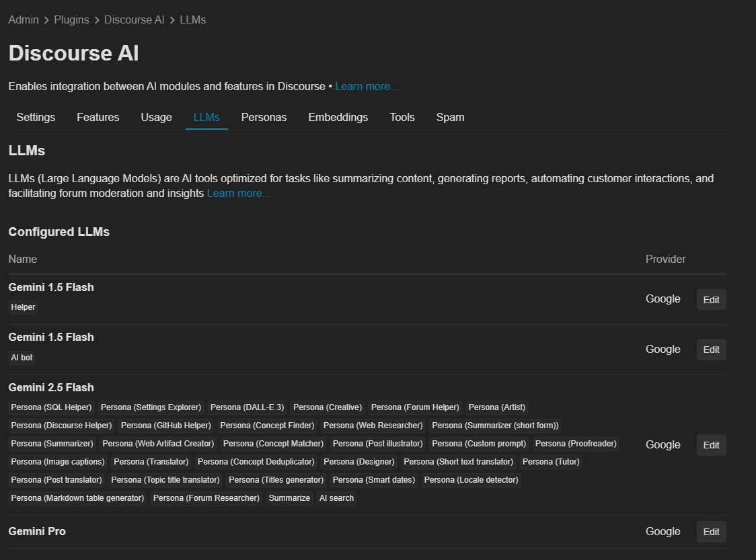The width and height of the screenshot is (756, 560).
Task: Click the Provider column header
Action: (665, 259)
